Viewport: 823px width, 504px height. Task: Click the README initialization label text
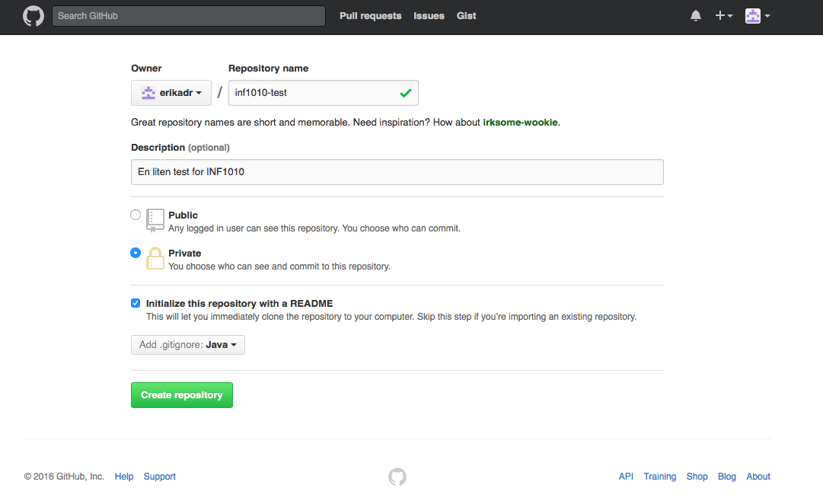pos(239,304)
